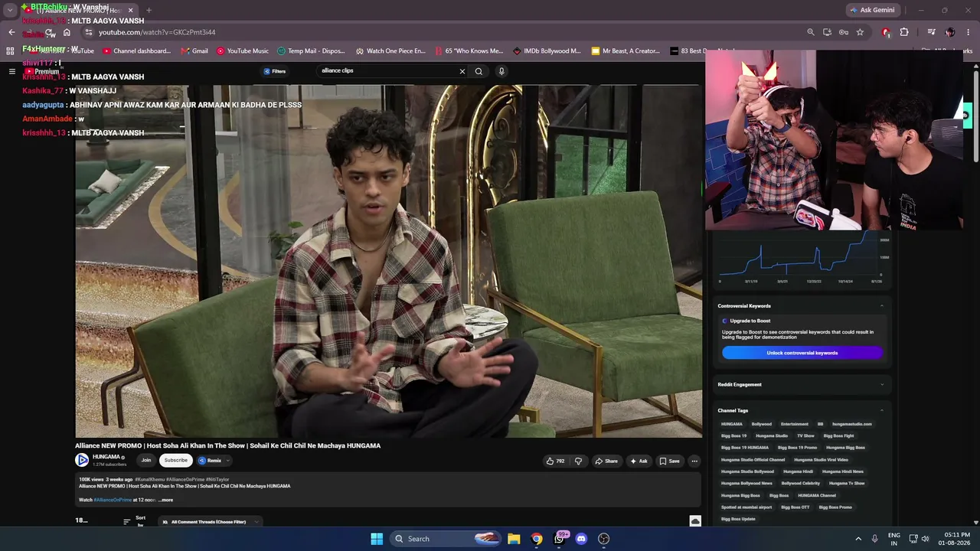The height and width of the screenshot is (551, 980).
Task: Select the 'Spotted at mumbai airport' tag
Action: click(x=746, y=507)
